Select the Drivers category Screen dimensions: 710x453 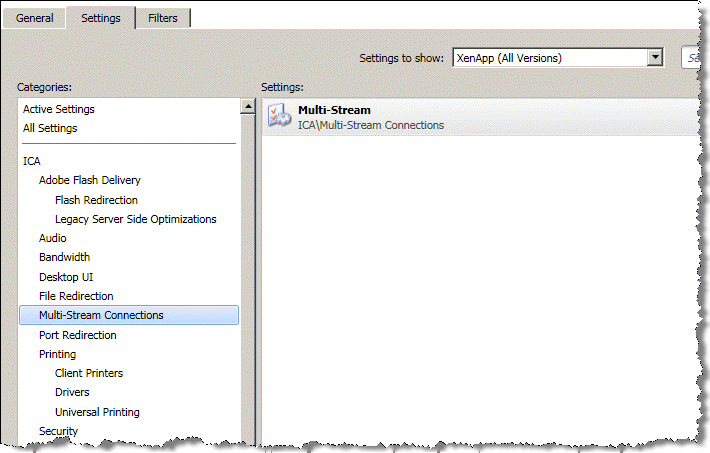tap(72, 392)
